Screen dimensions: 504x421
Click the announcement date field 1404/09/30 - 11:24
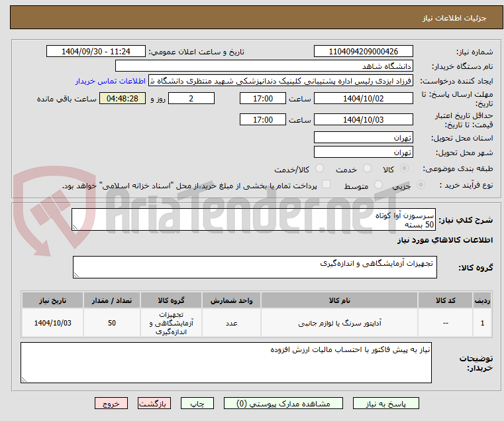coord(96,51)
